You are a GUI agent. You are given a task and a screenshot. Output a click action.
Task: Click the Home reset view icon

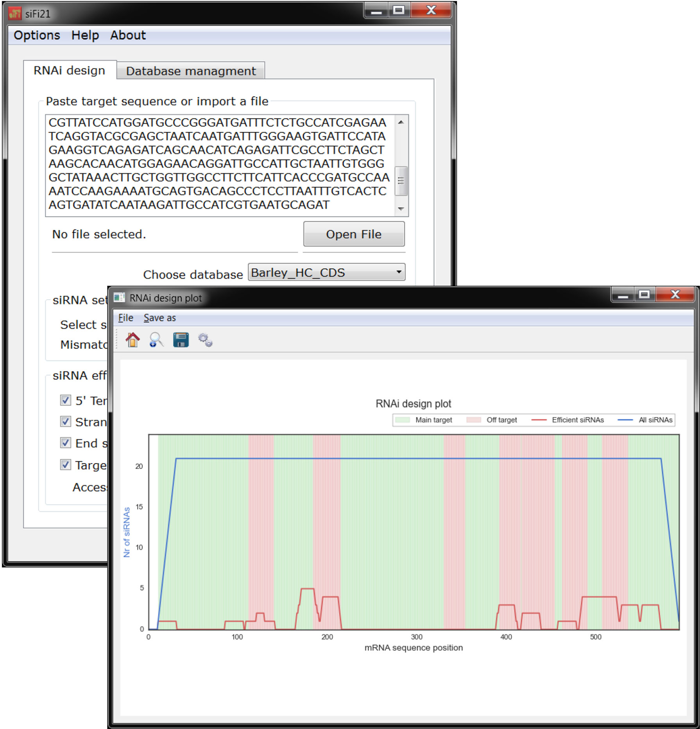[x=132, y=340]
